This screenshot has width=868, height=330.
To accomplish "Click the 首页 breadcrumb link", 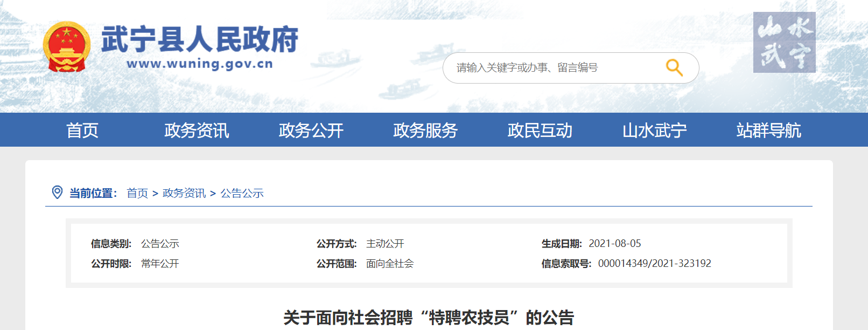I will pos(137,193).
